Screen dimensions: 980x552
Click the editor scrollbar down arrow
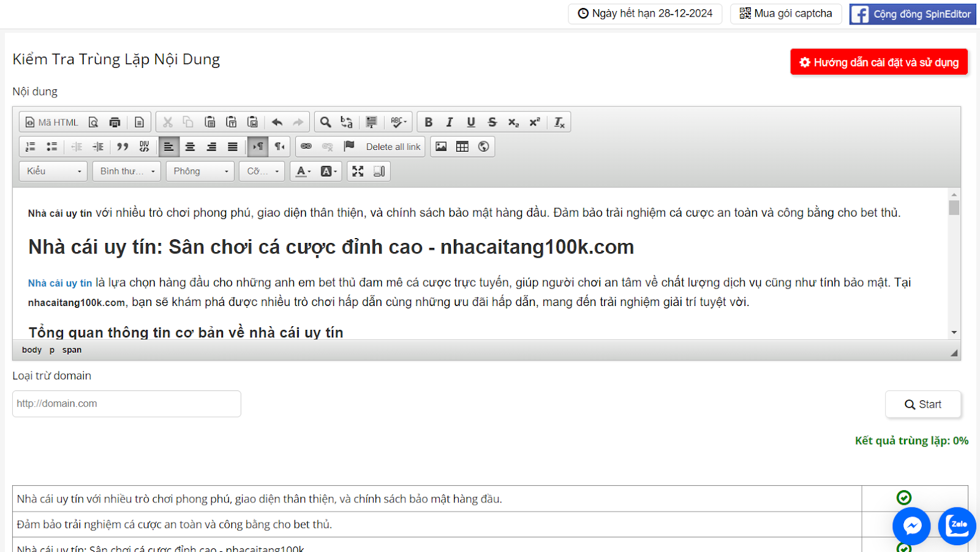point(954,332)
